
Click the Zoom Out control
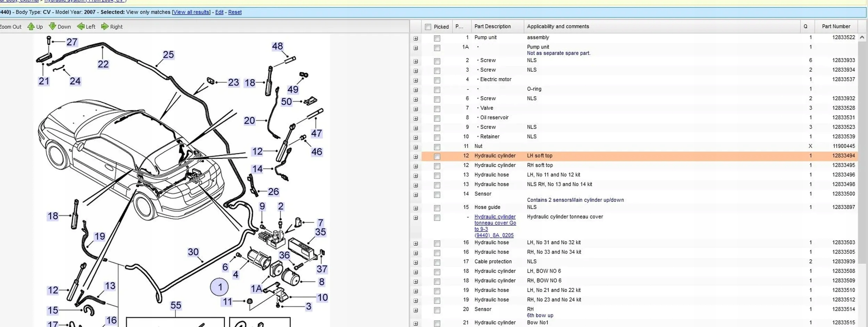pos(10,27)
